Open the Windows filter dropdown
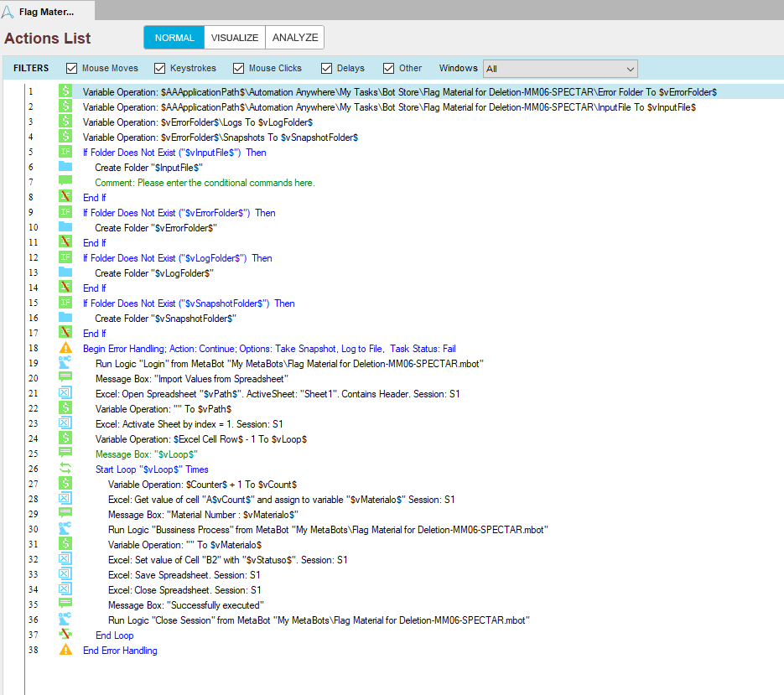The image size is (784, 695). (x=560, y=69)
